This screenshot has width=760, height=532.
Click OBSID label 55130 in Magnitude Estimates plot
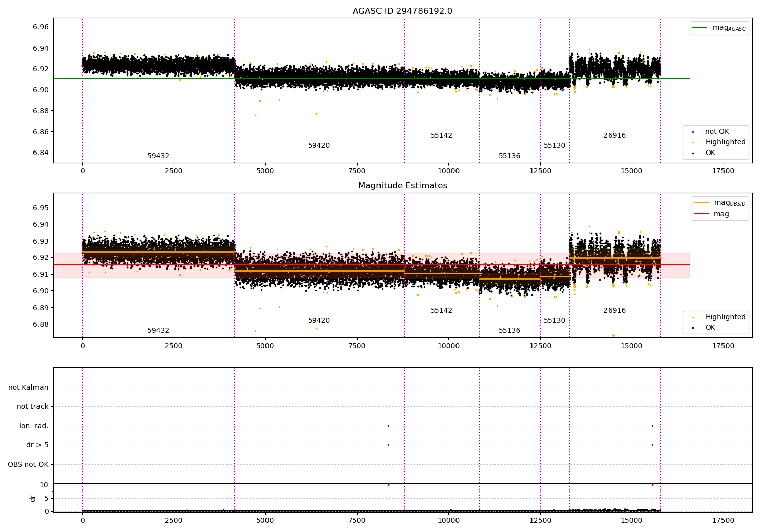point(554,321)
